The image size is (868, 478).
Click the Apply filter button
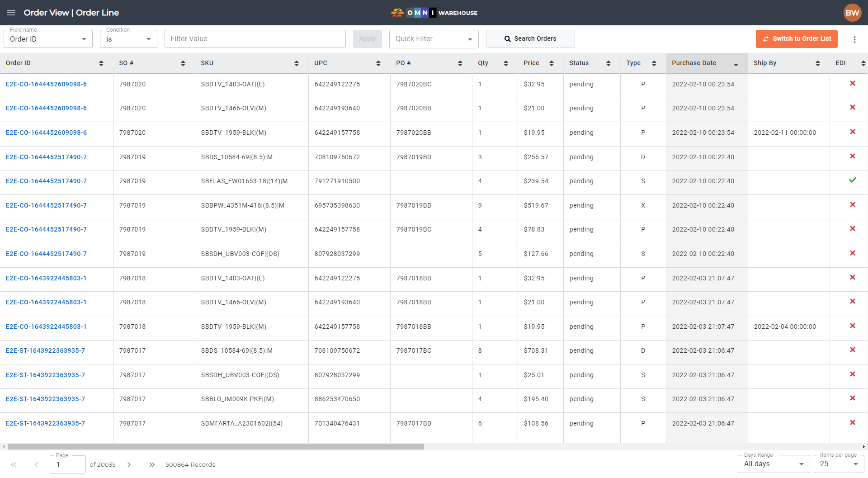click(367, 39)
